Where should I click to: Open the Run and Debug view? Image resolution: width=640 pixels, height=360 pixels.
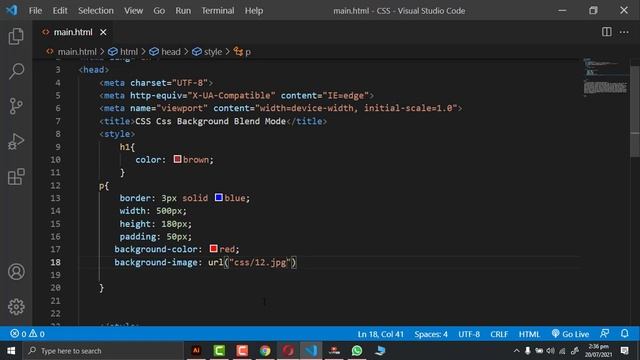click(16, 141)
